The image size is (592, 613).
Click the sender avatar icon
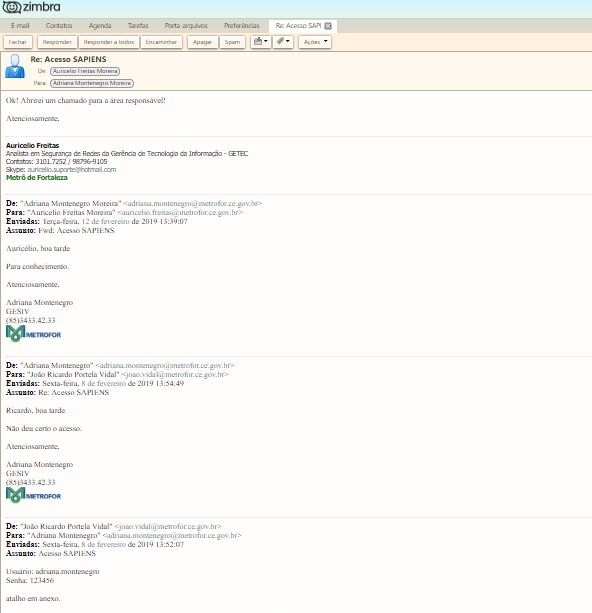click(15, 66)
